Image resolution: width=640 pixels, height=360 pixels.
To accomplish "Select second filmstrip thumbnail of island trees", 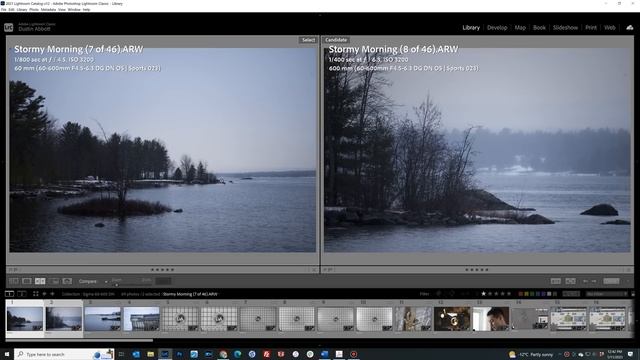I will pyautogui.click(x=64, y=319).
